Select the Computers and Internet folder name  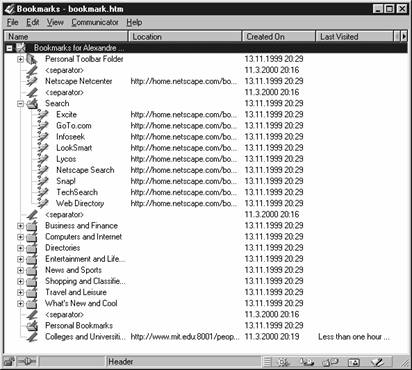click(84, 237)
